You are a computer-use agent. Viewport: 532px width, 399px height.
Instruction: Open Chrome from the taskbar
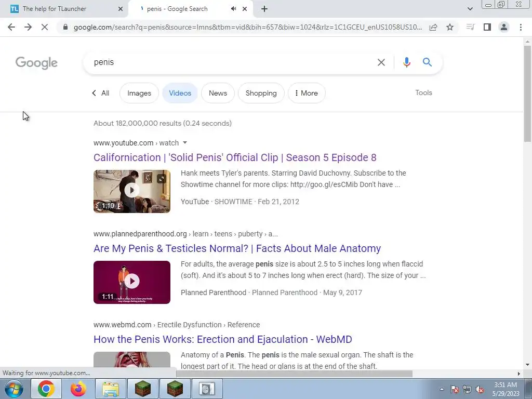(46, 389)
